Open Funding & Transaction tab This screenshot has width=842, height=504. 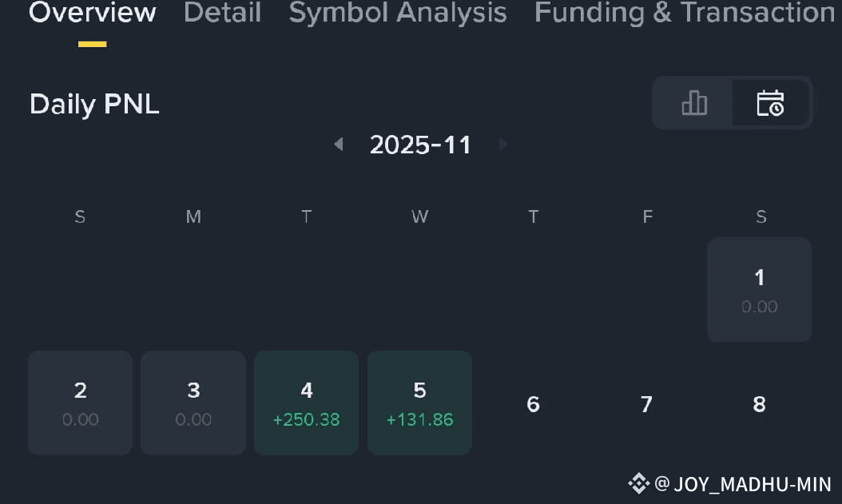click(x=685, y=12)
